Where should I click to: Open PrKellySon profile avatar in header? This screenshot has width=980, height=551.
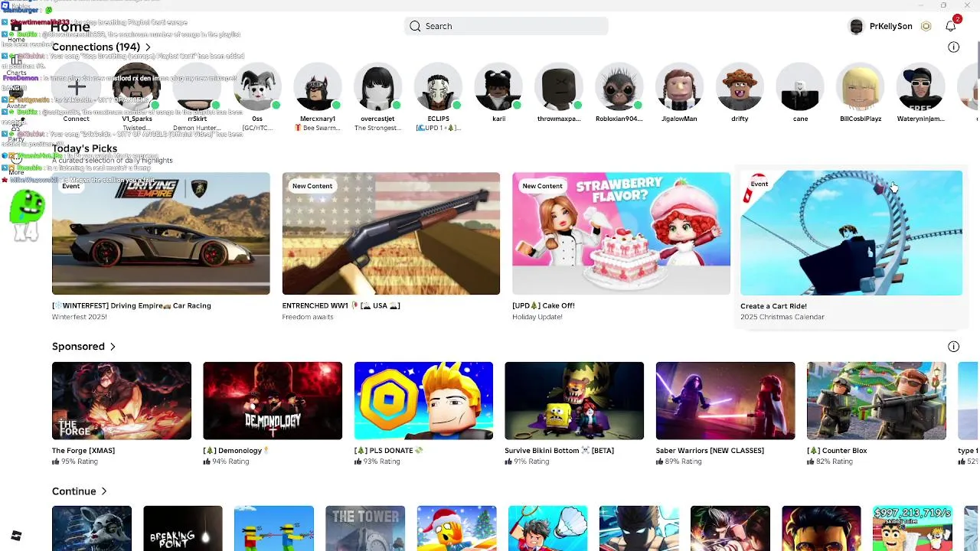click(x=857, y=26)
